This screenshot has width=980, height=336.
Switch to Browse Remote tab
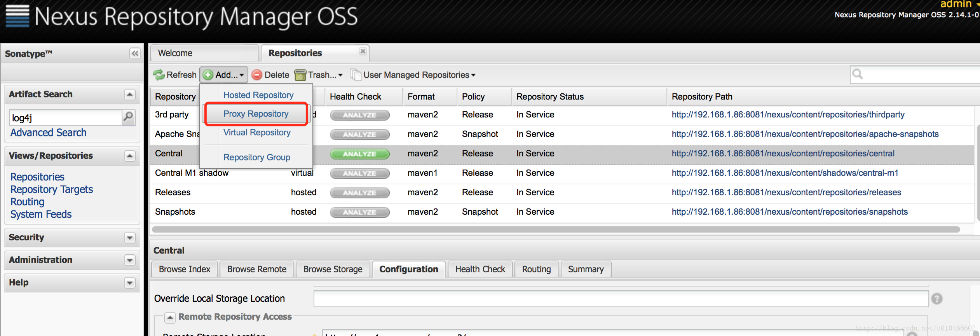click(256, 269)
